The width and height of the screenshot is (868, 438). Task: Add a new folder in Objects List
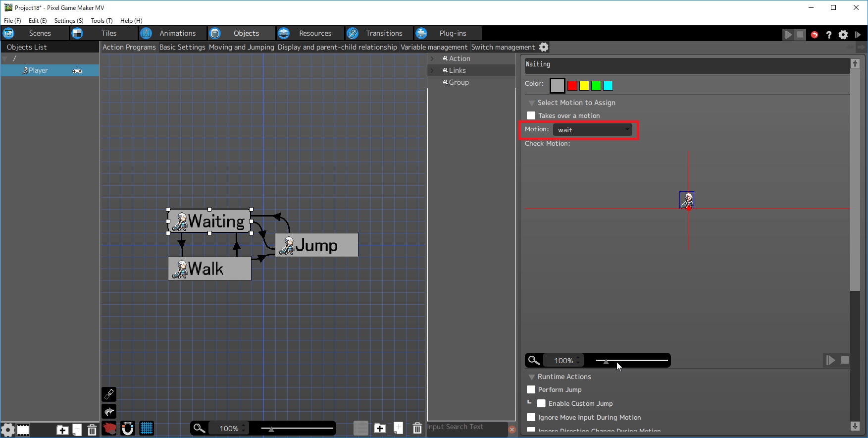(62, 430)
